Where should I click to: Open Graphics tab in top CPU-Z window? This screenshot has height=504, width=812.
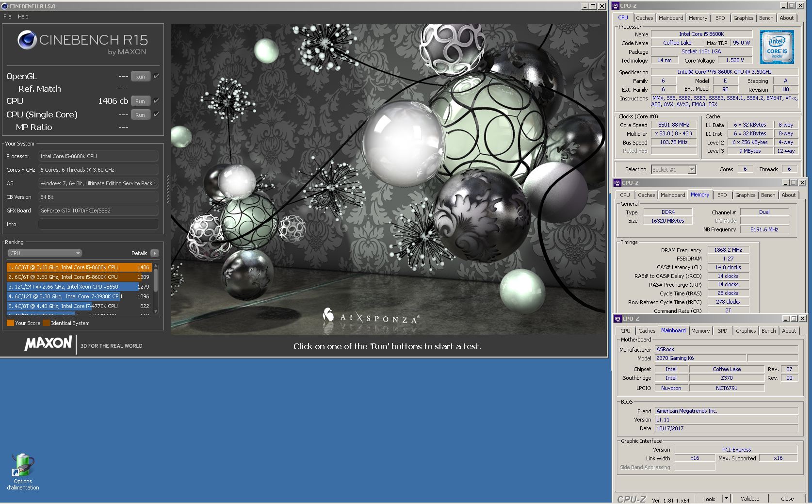tap(743, 18)
